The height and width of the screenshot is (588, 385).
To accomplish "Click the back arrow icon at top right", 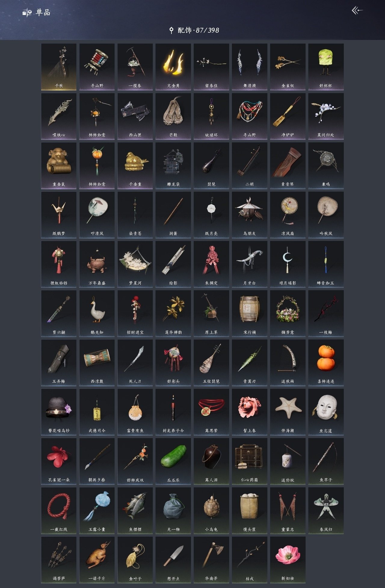I will pos(357,11).
